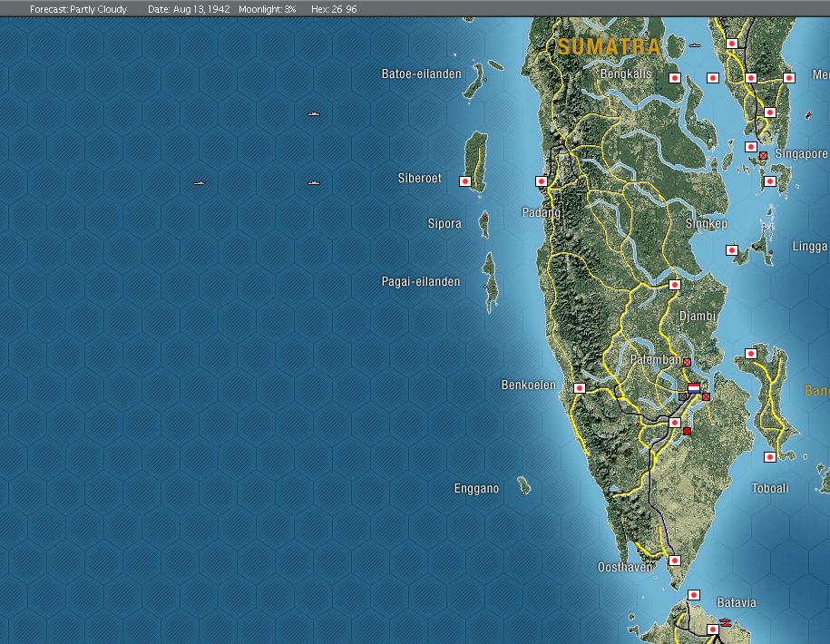Select the Japanese flag in the strait beside Bengkalis island

coord(712,78)
